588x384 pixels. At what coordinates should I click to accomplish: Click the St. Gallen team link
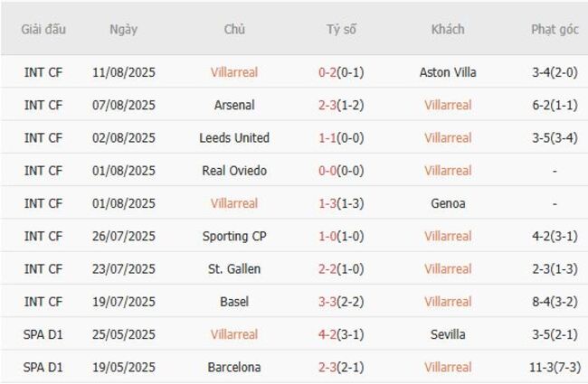click(x=234, y=269)
